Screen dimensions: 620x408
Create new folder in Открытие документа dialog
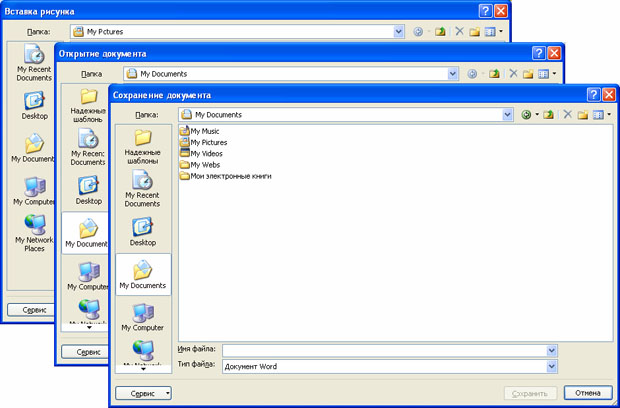[529, 74]
